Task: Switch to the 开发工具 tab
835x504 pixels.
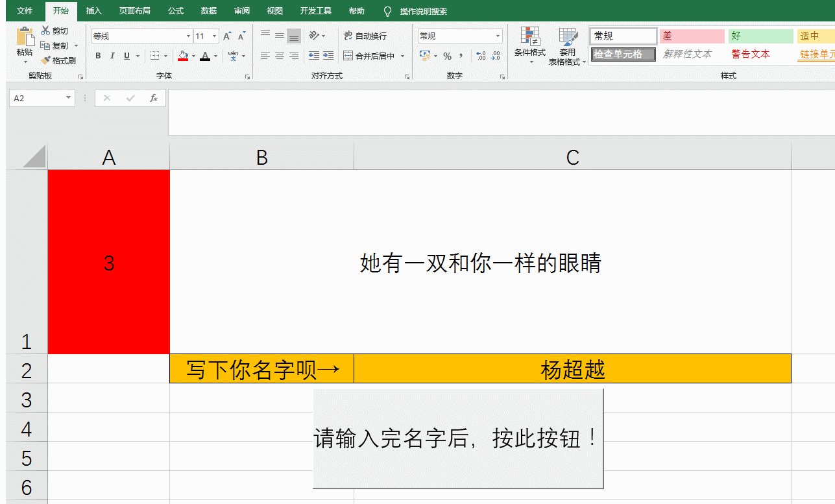Action: (x=316, y=11)
